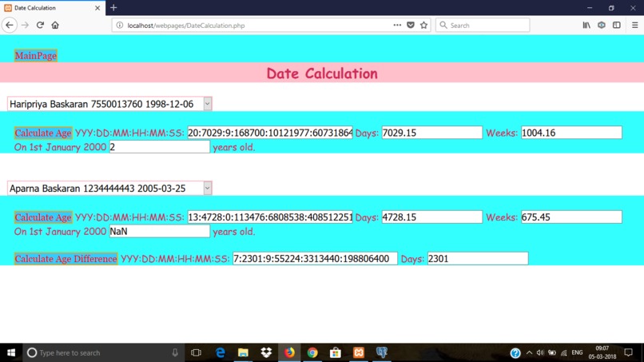Open Microsoft Store from the taskbar
This screenshot has width=644, height=362.
click(335, 352)
